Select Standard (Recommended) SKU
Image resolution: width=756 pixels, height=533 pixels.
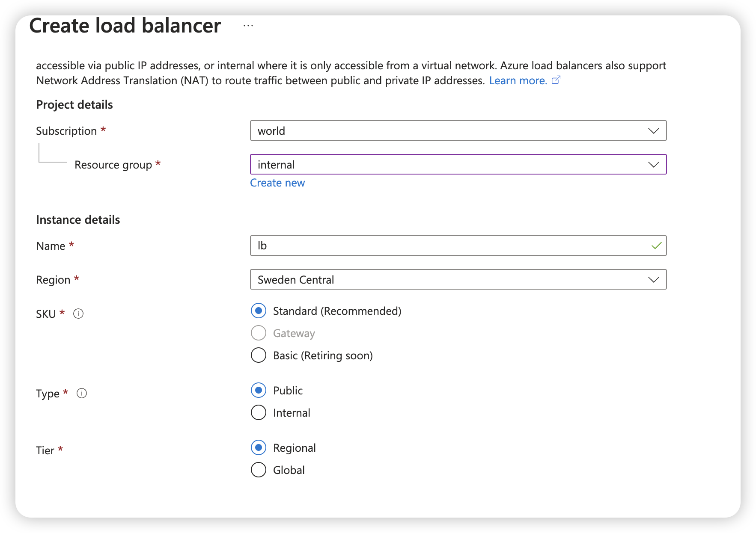pyautogui.click(x=259, y=311)
